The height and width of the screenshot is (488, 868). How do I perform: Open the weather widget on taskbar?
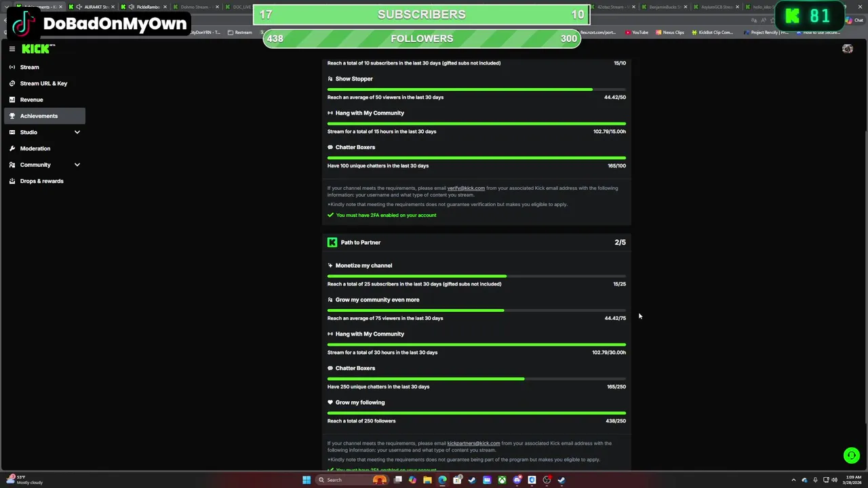(25, 480)
